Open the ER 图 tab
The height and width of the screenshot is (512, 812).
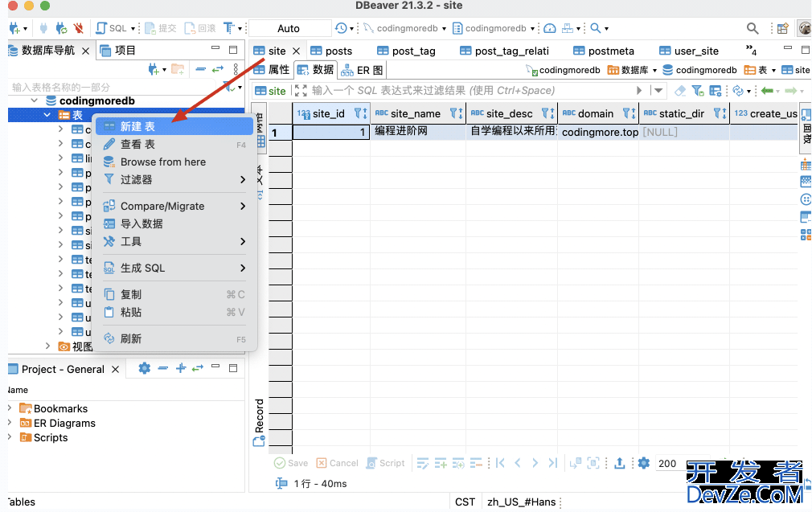[362, 70]
